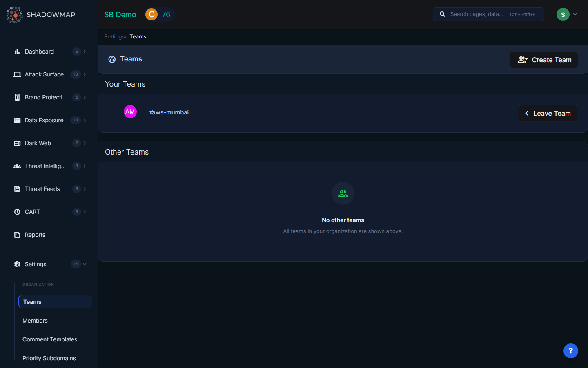Open the blue help question mark button
This screenshot has width=588, height=368.
pos(570,350)
